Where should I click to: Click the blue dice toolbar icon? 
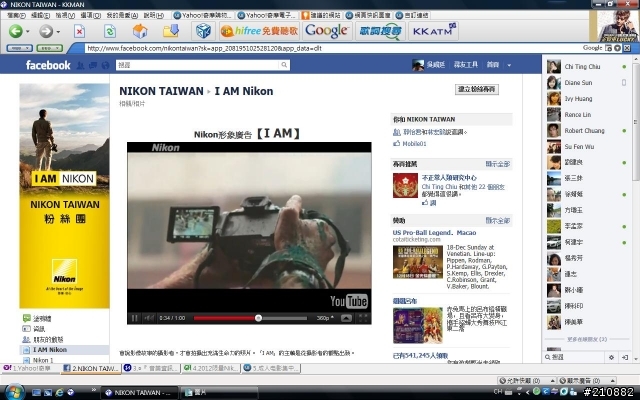click(x=203, y=31)
